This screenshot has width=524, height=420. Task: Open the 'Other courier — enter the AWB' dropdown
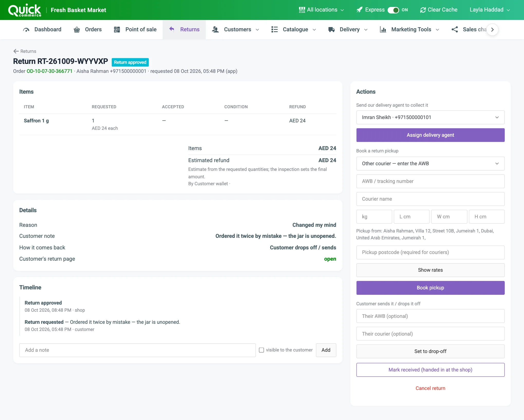click(431, 164)
